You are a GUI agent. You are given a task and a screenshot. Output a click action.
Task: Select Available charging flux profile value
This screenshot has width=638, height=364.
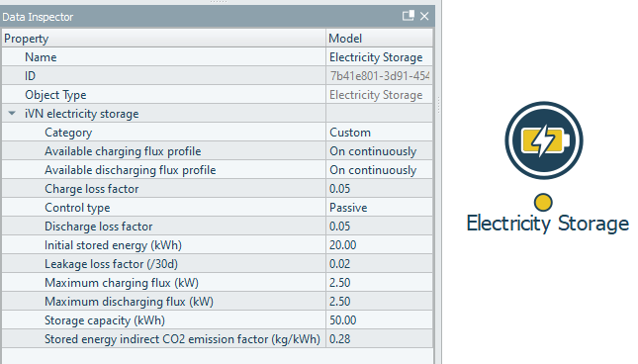379,151
